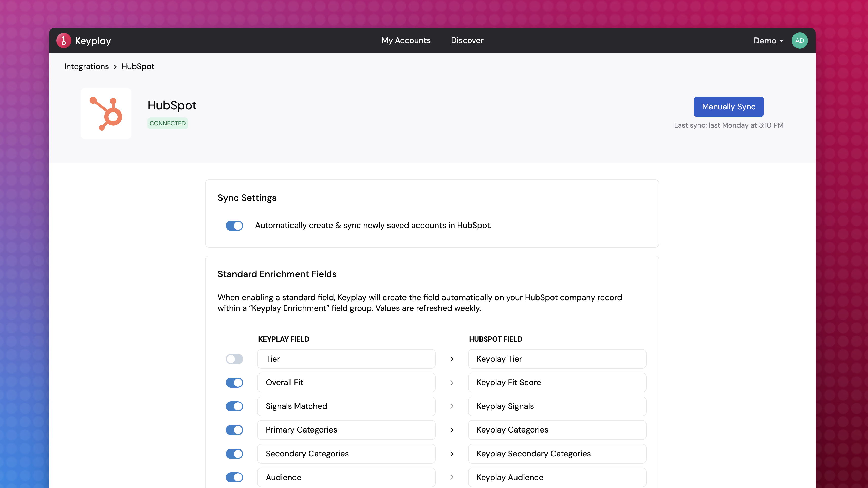Open the Keyplay Tier HubSpot field

(557, 359)
